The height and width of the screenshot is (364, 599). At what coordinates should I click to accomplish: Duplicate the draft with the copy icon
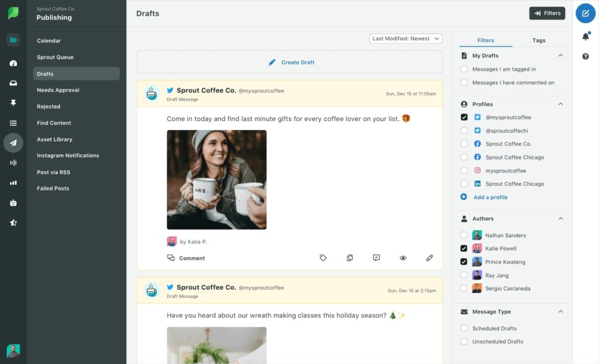point(350,258)
